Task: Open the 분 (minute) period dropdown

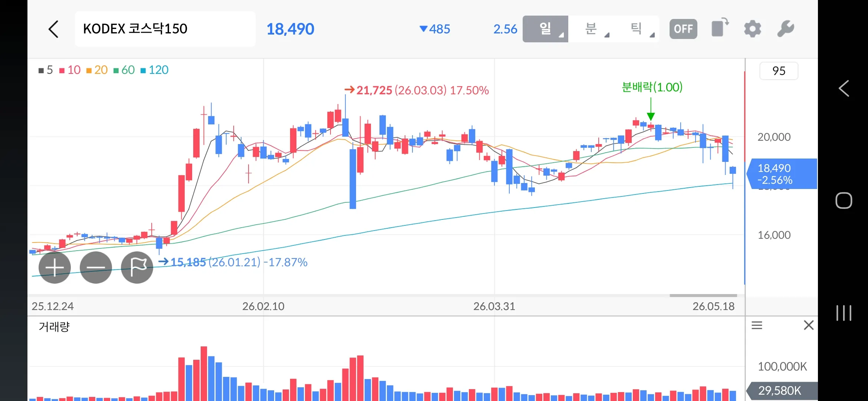Action: 591,29
